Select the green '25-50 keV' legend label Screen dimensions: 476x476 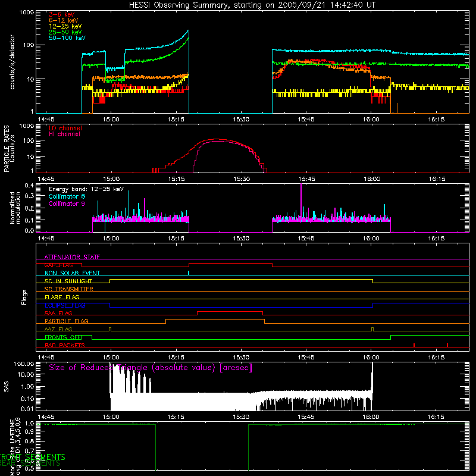point(65,32)
